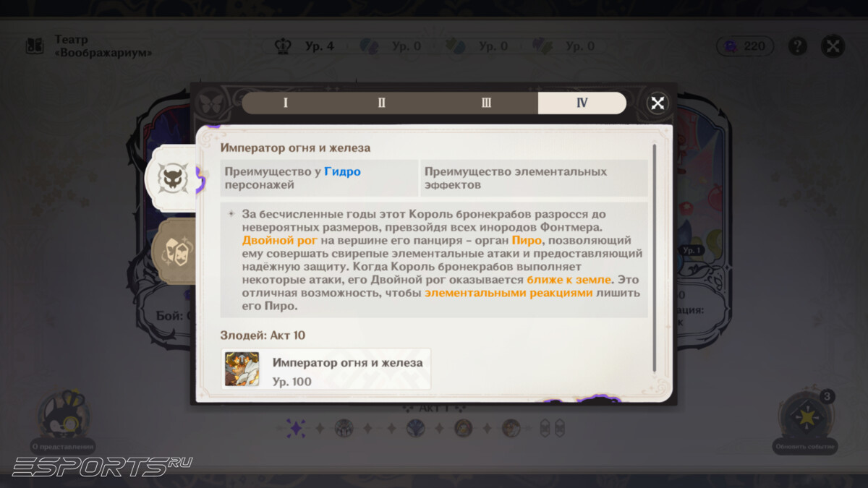This screenshot has height=488, width=868.
Task: Click the description panel scrollbar
Action: (655, 257)
